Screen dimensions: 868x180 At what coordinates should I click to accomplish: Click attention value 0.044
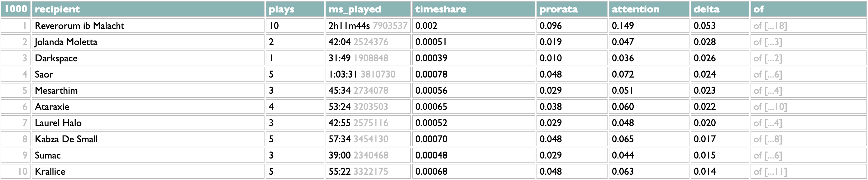point(623,155)
